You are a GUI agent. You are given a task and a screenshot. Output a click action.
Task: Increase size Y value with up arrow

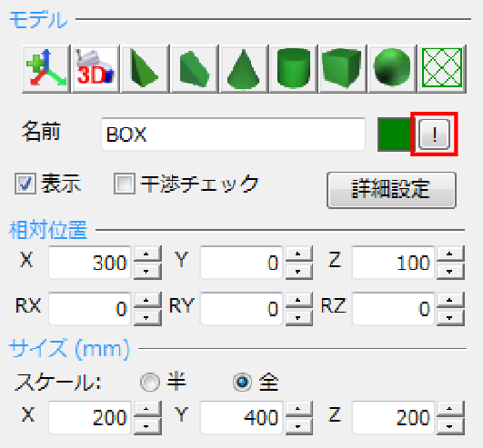coord(298,409)
